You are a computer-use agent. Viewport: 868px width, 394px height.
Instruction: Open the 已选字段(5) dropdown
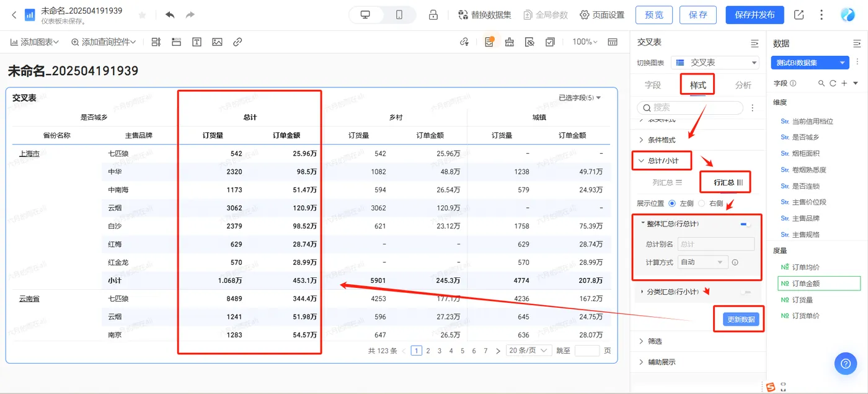pyautogui.click(x=580, y=98)
